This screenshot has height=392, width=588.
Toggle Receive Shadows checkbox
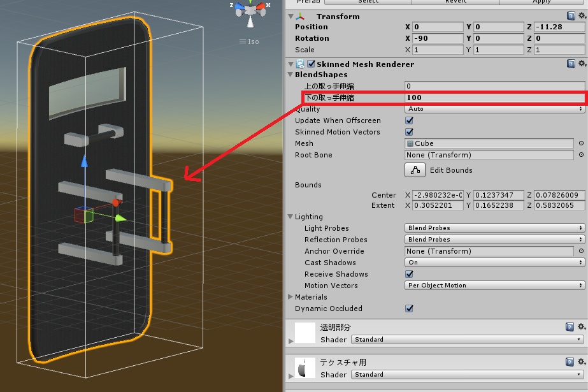click(409, 274)
